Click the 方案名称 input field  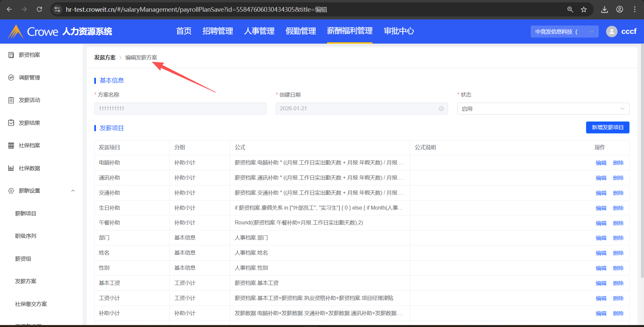180,109
